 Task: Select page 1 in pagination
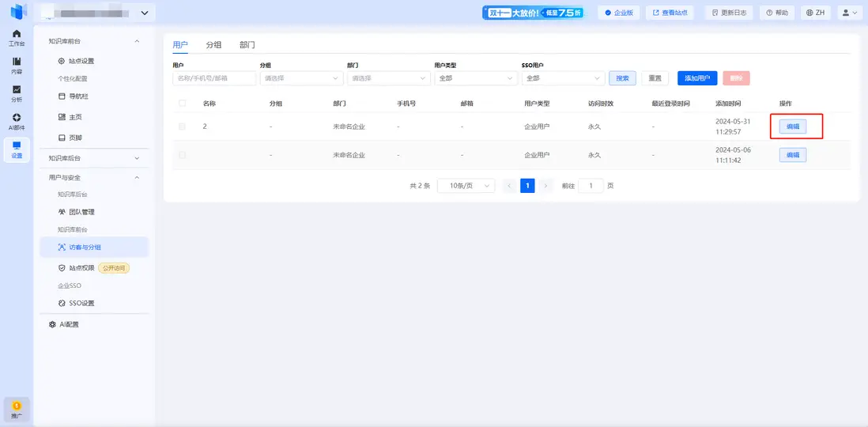(x=527, y=186)
